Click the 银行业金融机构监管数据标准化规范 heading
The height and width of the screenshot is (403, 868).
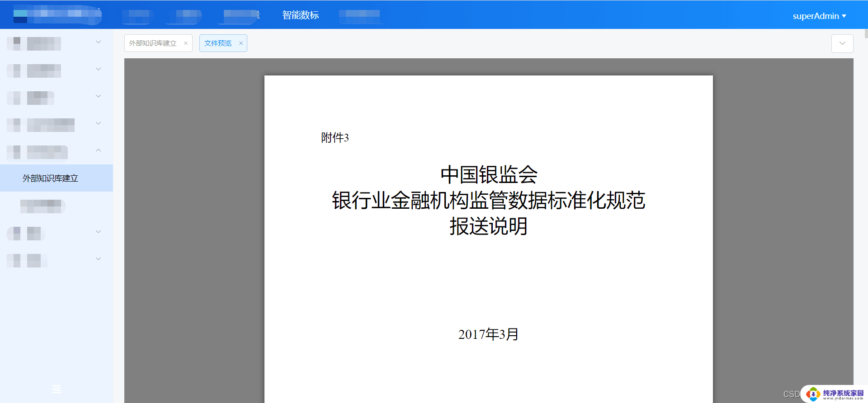point(489,200)
